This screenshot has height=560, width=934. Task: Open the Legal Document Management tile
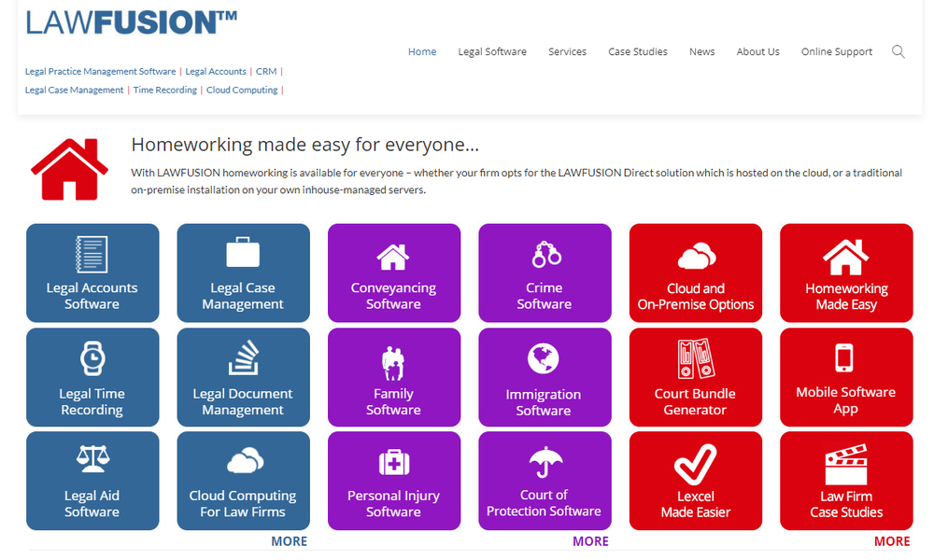[243, 377]
